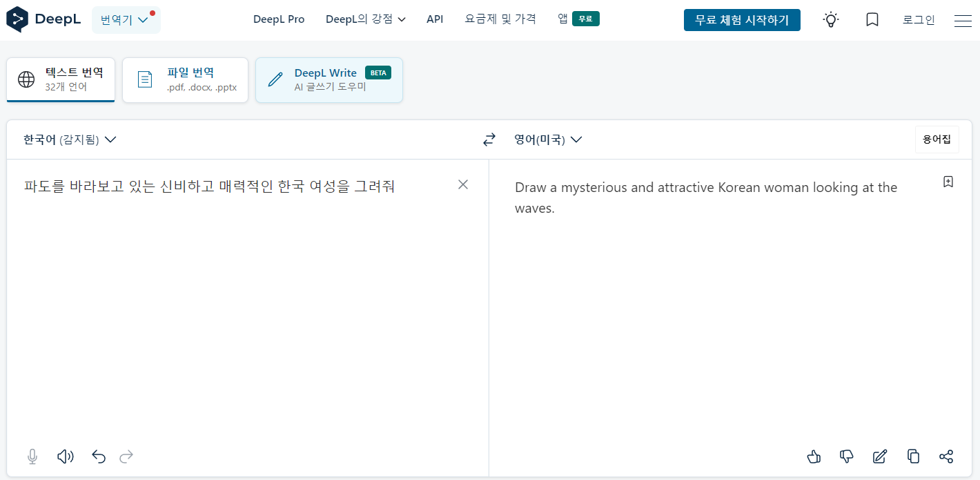Copy the translation to clipboard
Image resolution: width=980 pixels, height=480 pixels.
click(x=913, y=457)
